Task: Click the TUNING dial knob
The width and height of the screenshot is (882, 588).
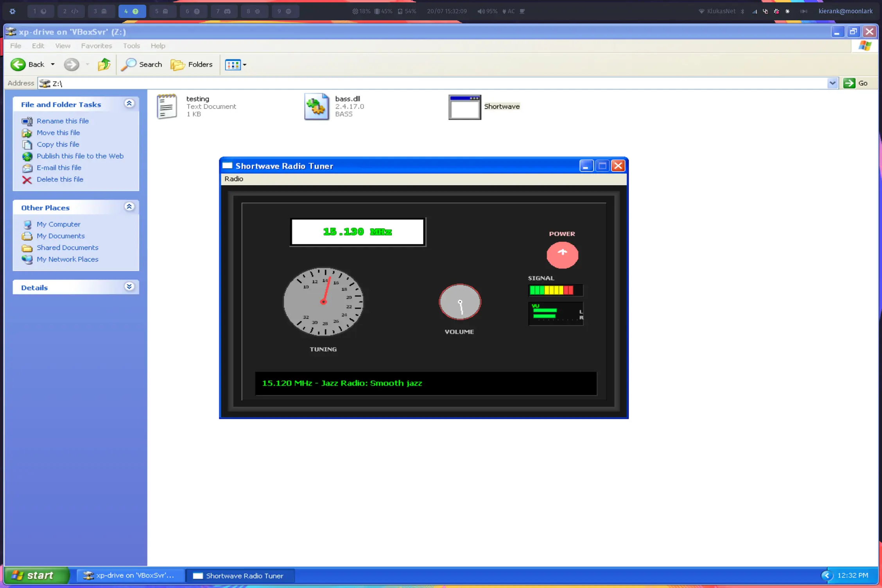Action: click(x=323, y=301)
